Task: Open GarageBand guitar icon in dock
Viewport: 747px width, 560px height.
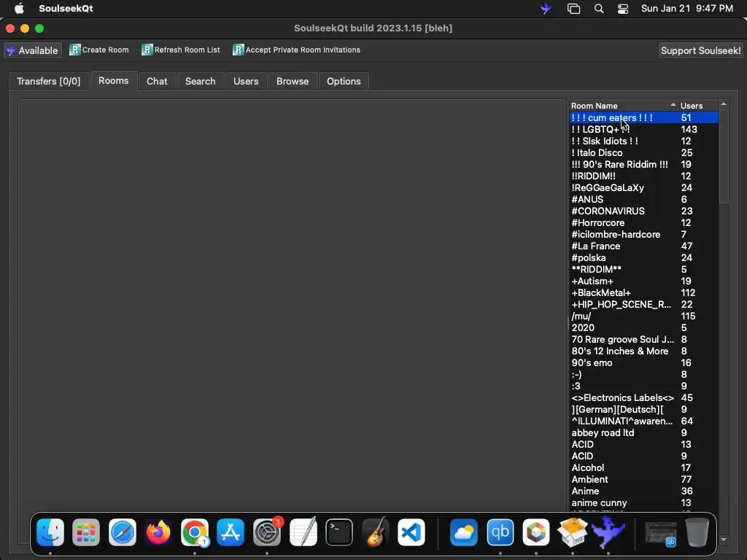Action: (x=376, y=532)
